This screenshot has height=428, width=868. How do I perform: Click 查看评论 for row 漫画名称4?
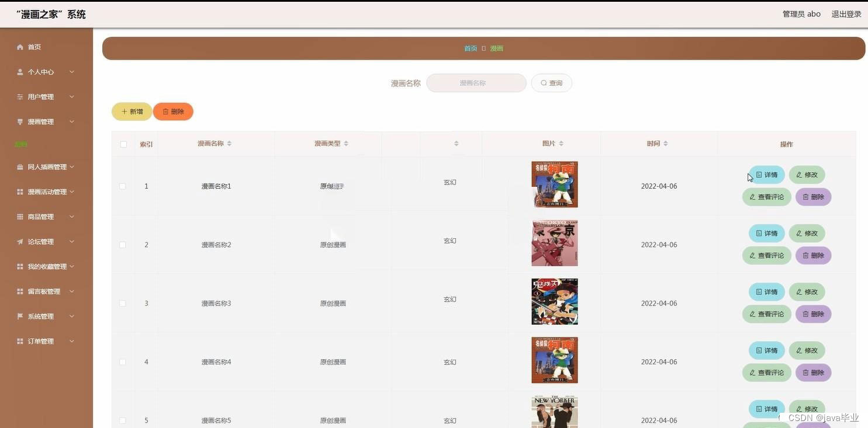tap(767, 373)
